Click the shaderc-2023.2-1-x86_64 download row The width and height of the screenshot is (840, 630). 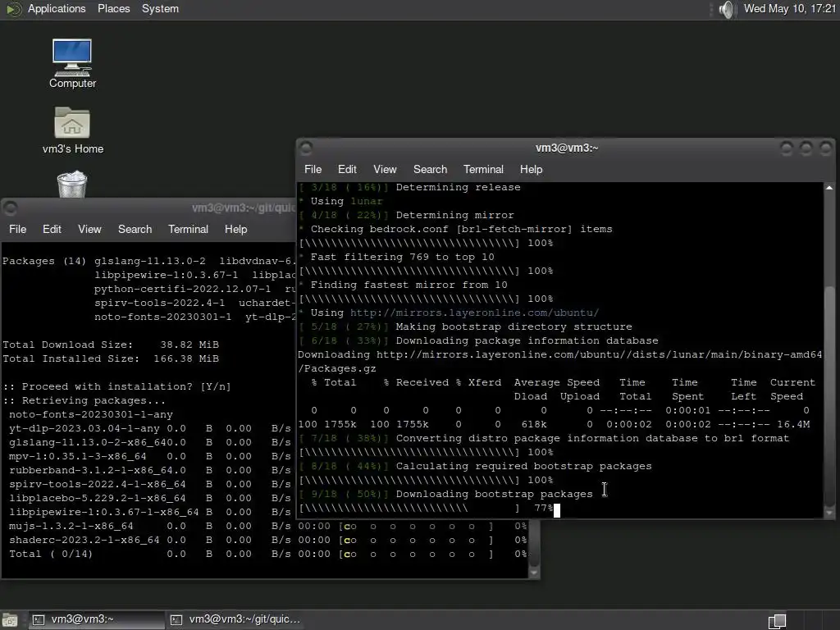click(x=268, y=540)
